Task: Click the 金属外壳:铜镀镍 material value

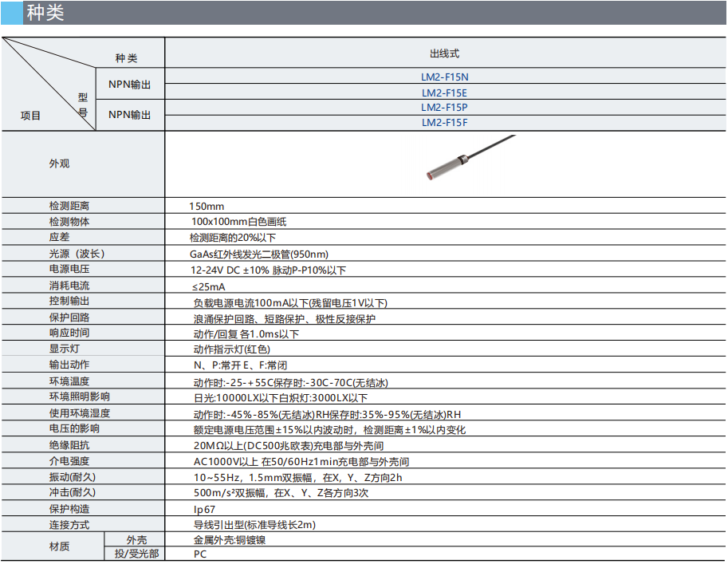Action: click(230, 540)
